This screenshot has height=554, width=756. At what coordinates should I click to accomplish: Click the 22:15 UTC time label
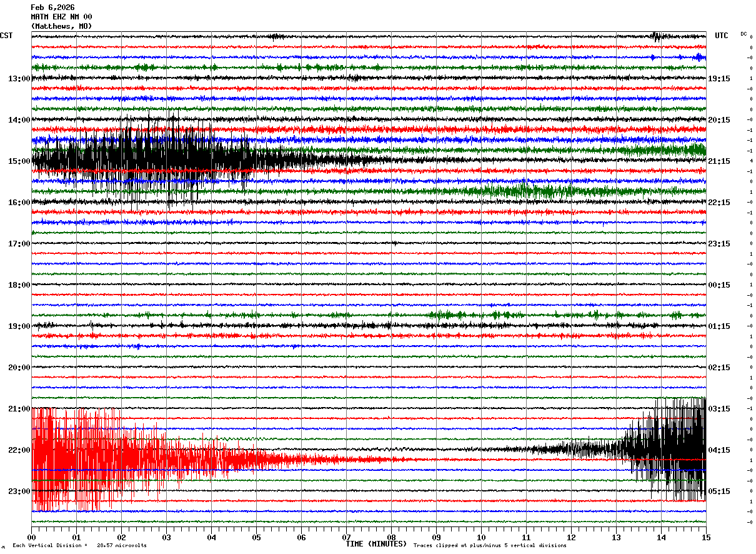(x=719, y=203)
